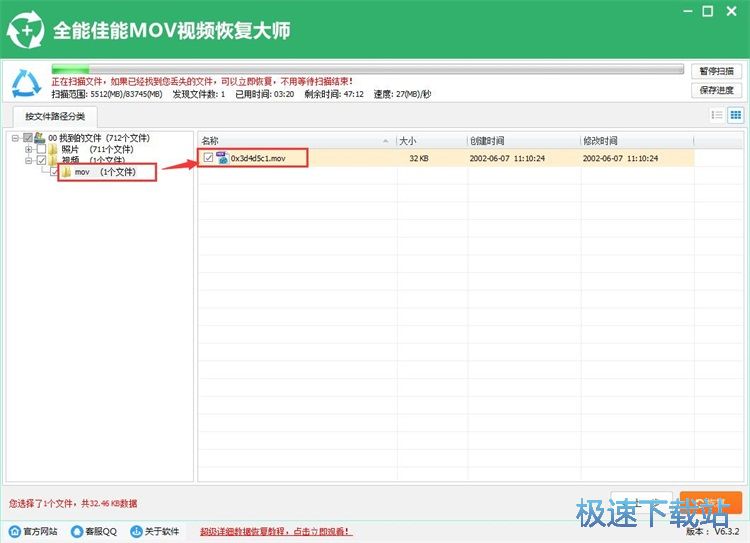Screen dimensions: 750x543
Task: Click the 照片 folder icon
Action: point(53,149)
